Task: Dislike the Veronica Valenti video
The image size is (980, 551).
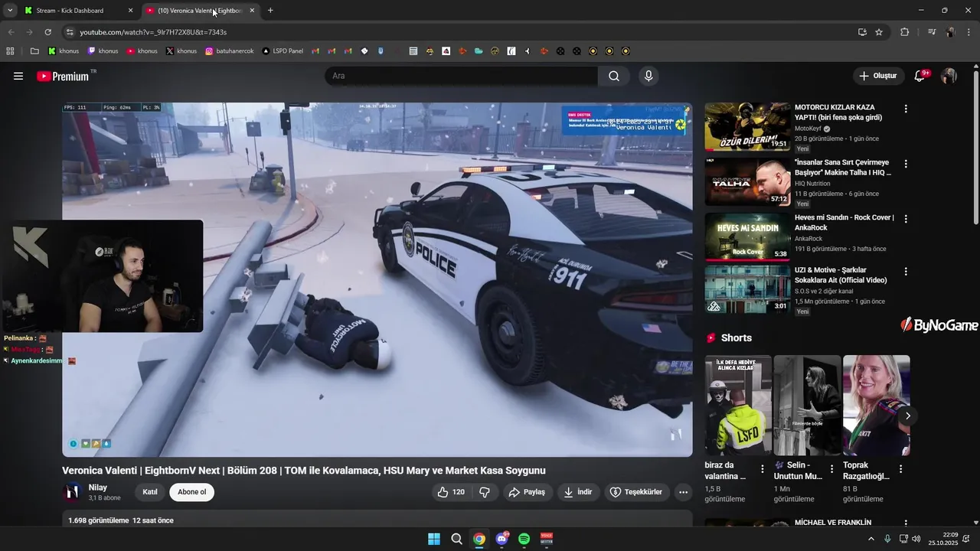Action: 485,492
